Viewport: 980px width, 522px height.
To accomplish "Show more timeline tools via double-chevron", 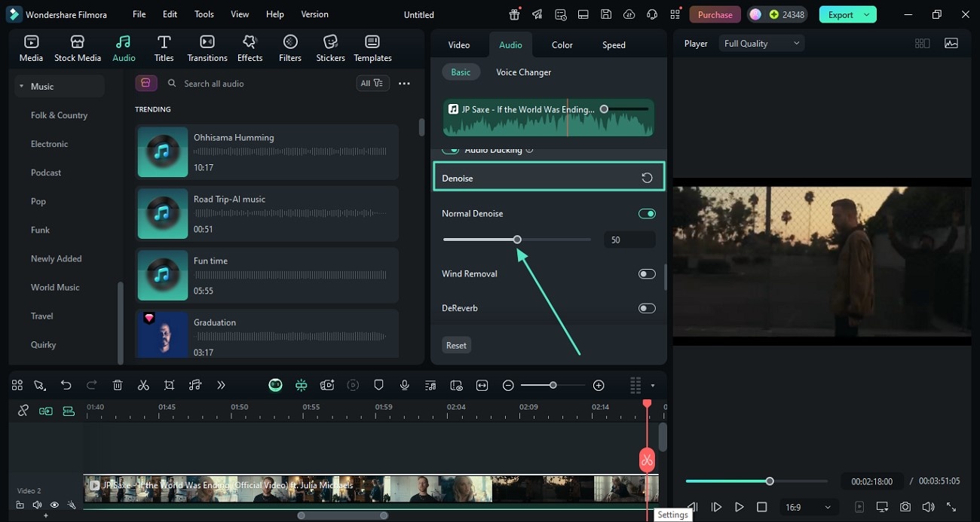I will (x=221, y=385).
